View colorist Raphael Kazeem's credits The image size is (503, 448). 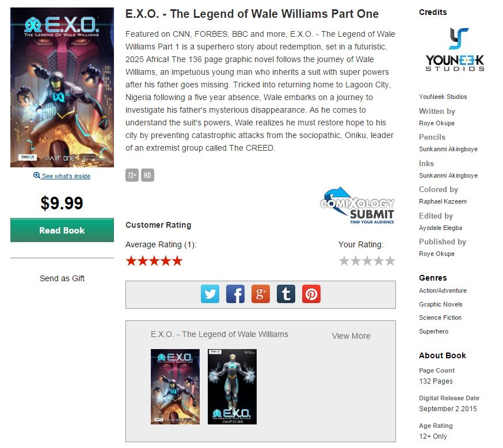tap(443, 201)
